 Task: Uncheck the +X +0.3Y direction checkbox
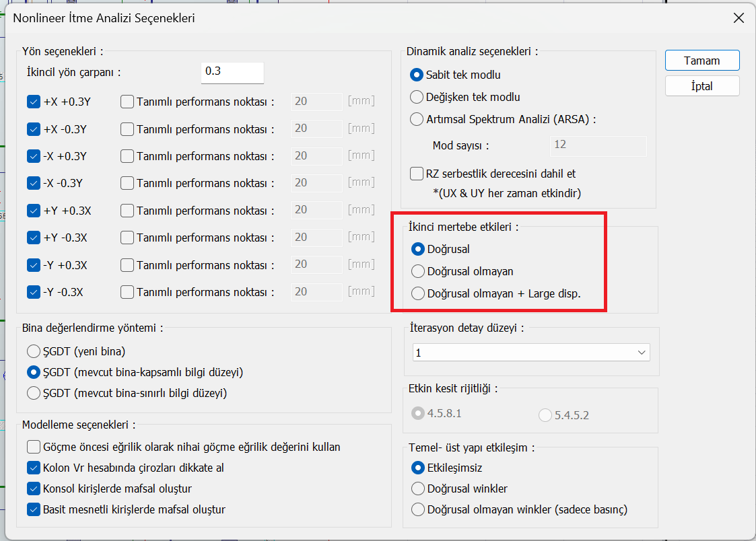(x=34, y=102)
